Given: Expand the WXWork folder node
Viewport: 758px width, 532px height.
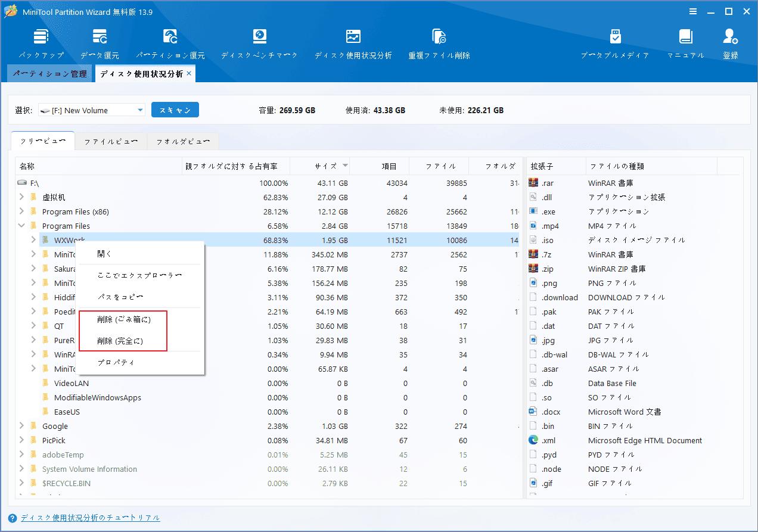Looking at the screenshot, I should click(x=33, y=240).
